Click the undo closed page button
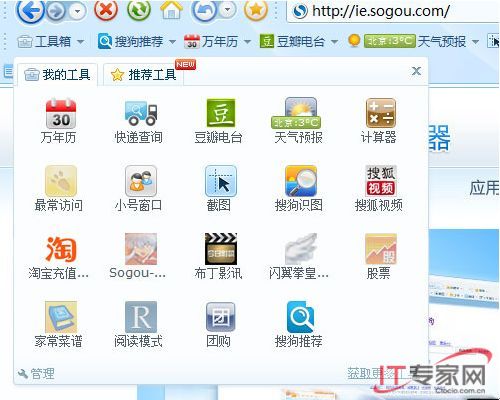The image size is (500, 400). (x=205, y=11)
